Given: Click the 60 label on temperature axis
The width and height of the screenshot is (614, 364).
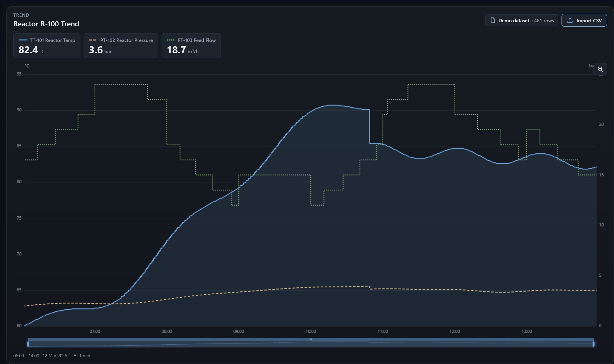Looking at the screenshot, I should 19,326.
